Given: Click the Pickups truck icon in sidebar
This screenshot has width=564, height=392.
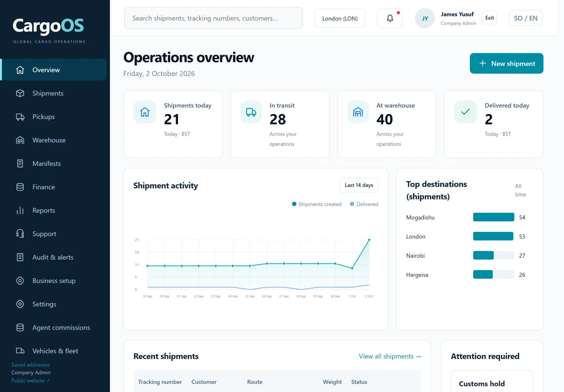Looking at the screenshot, I should pos(20,117).
